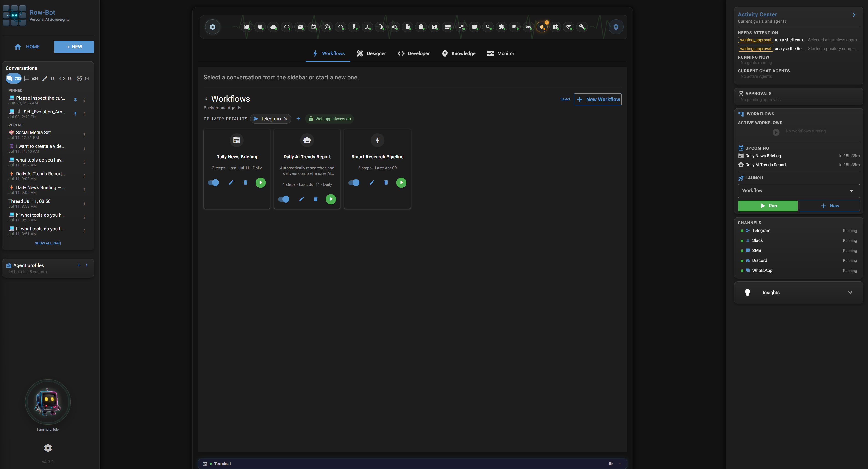
Task: Filter conversations by code count 13
Action: click(x=65, y=78)
